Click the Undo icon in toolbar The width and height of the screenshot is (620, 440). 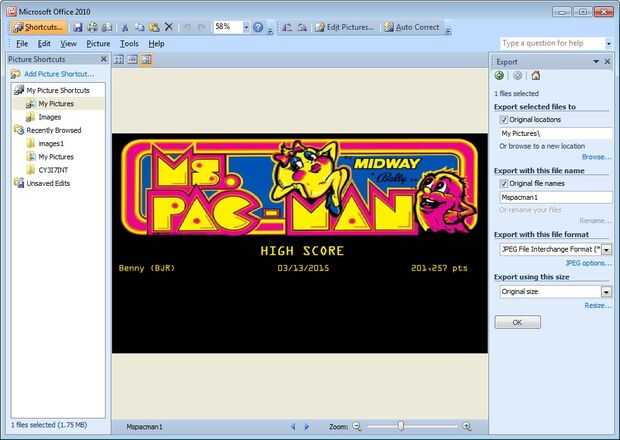coord(187,27)
